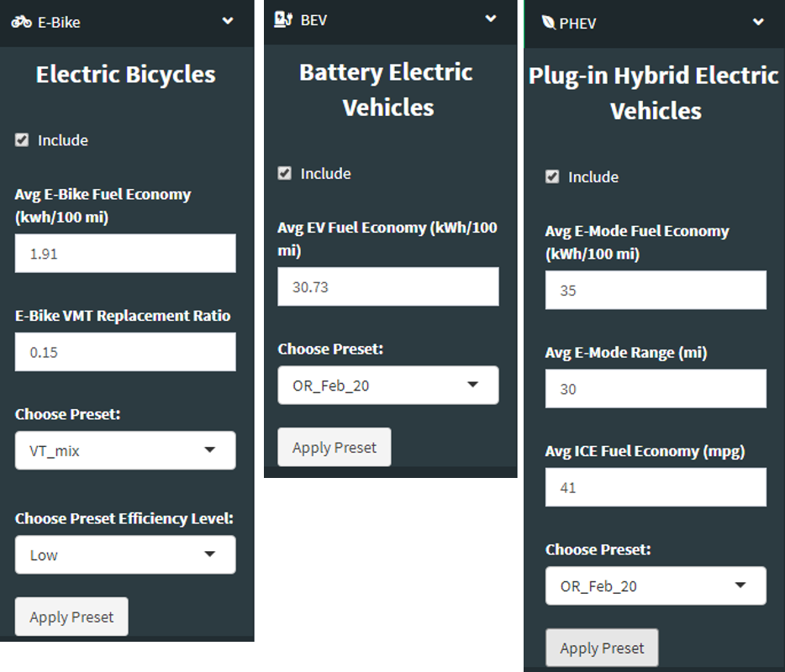Uncheck Include for Plug-in Hybrid Vehicles
785x672 pixels.
552,176
